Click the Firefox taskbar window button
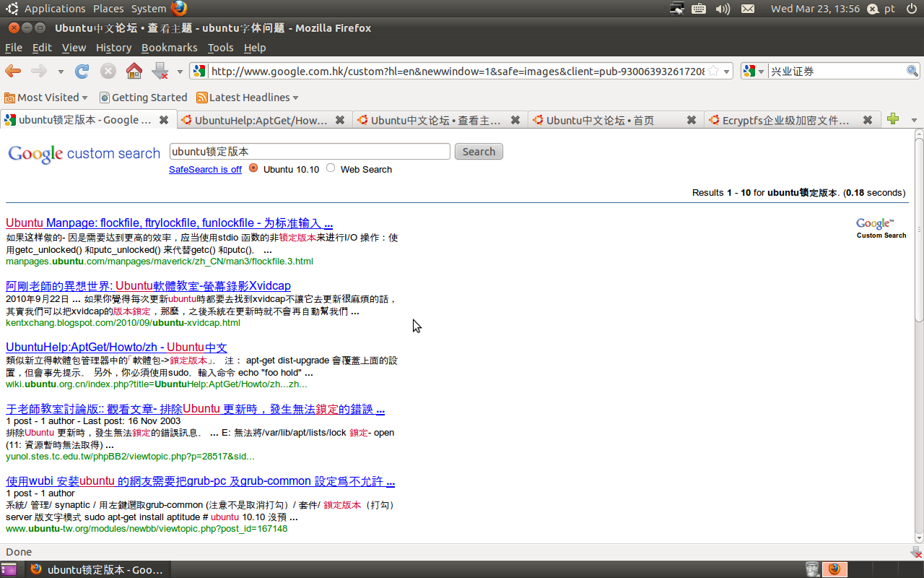Image resolution: width=924 pixels, height=578 pixels. coord(97,569)
